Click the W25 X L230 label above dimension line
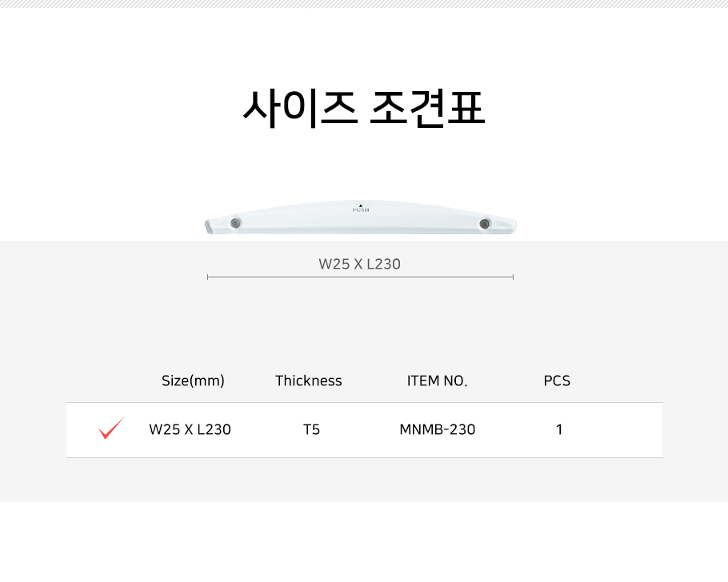Image resolution: width=728 pixels, height=582 pixels. tap(359, 263)
